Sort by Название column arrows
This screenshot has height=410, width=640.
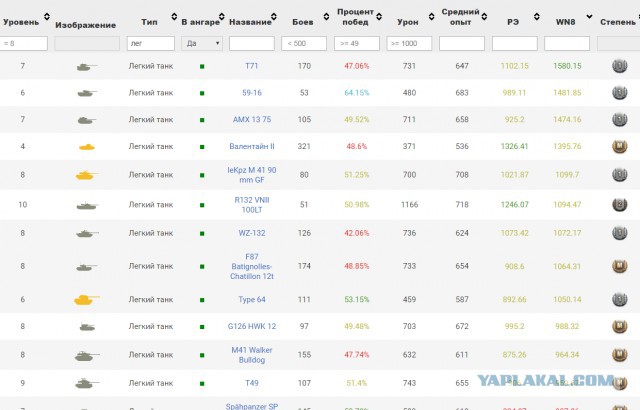274,16
